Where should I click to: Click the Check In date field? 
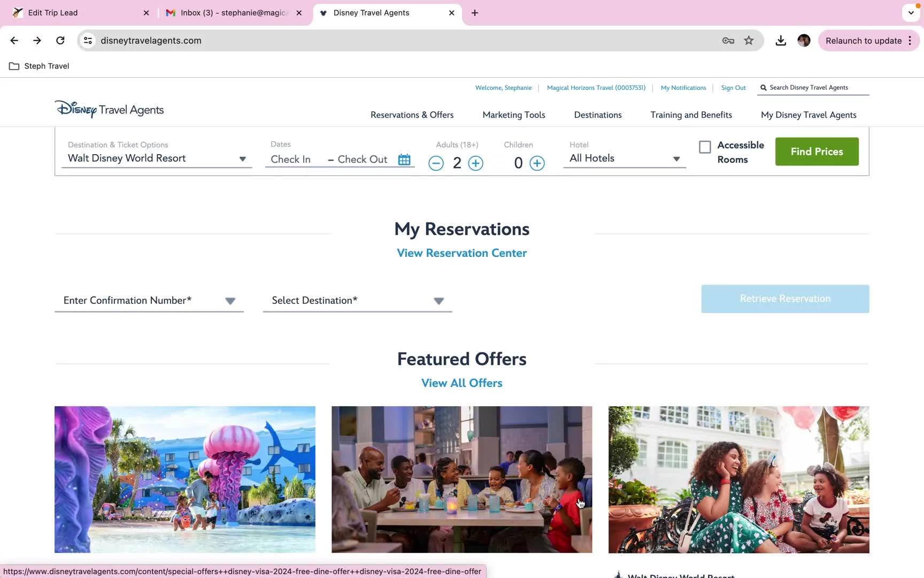(291, 159)
